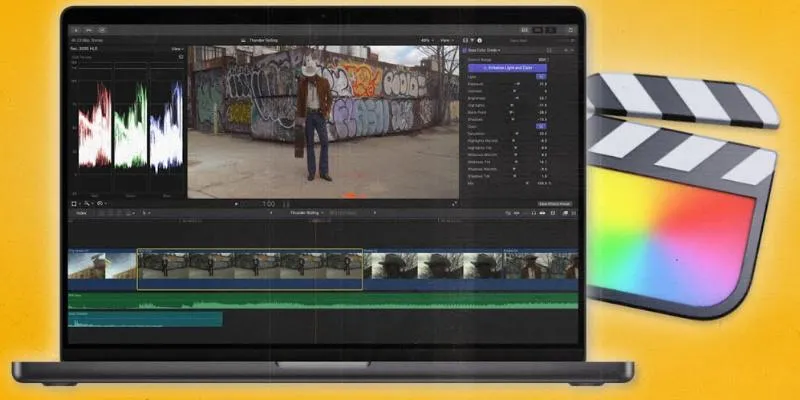800x400 pixels.
Task: Select the first building clip in the timeline
Action: point(102,269)
